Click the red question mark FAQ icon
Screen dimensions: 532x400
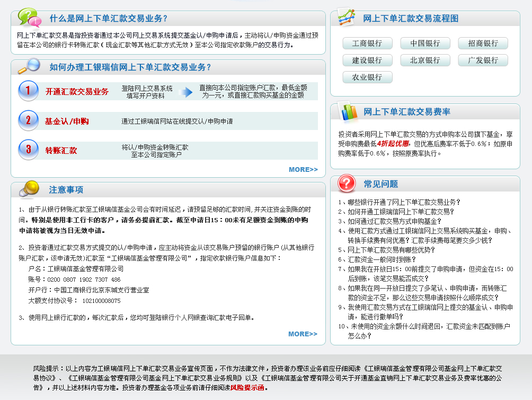(x=347, y=184)
